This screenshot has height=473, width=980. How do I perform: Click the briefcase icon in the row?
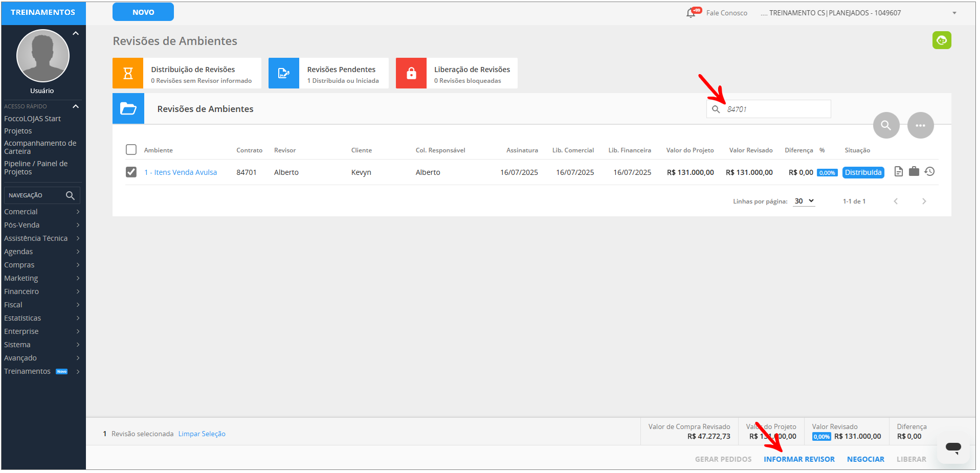point(914,172)
